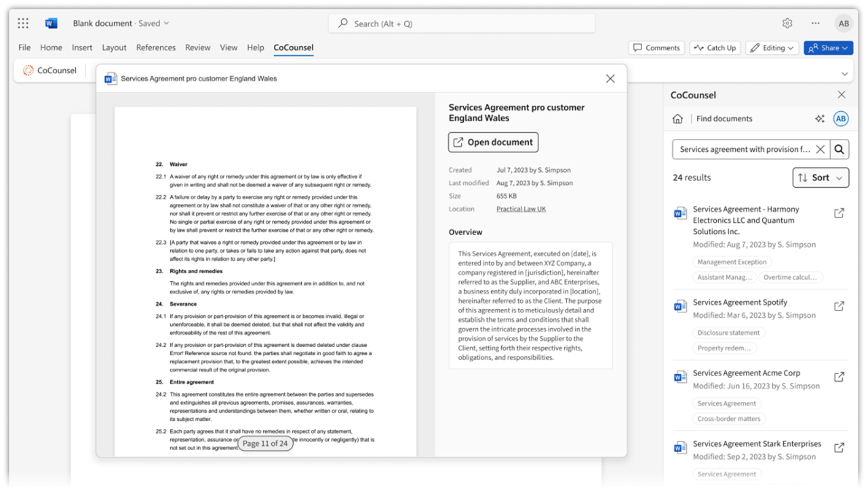868x488 pixels.
Task: Click the AI sparkle icon in CoCounsel panel
Action: click(x=819, y=119)
